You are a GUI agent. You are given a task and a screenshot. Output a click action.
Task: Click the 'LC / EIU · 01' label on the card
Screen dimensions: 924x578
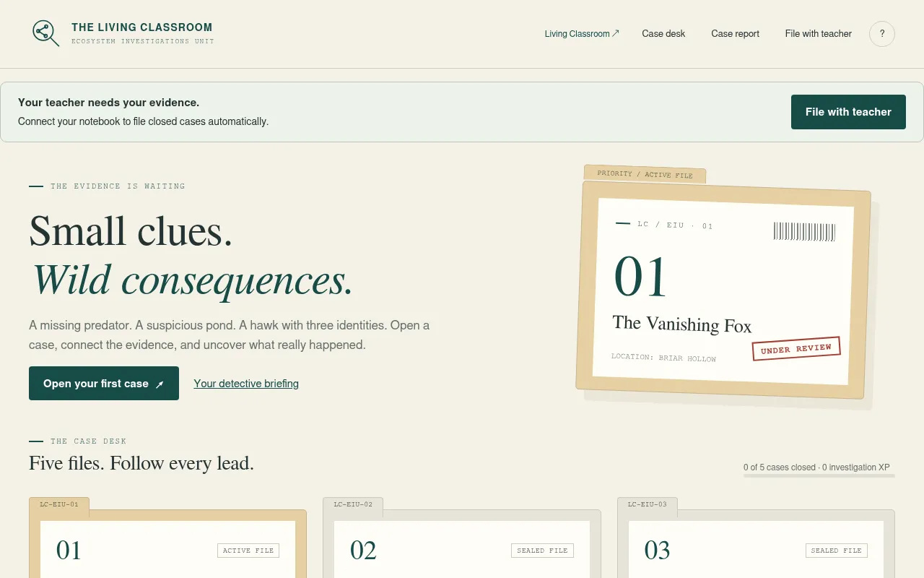(675, 225)
